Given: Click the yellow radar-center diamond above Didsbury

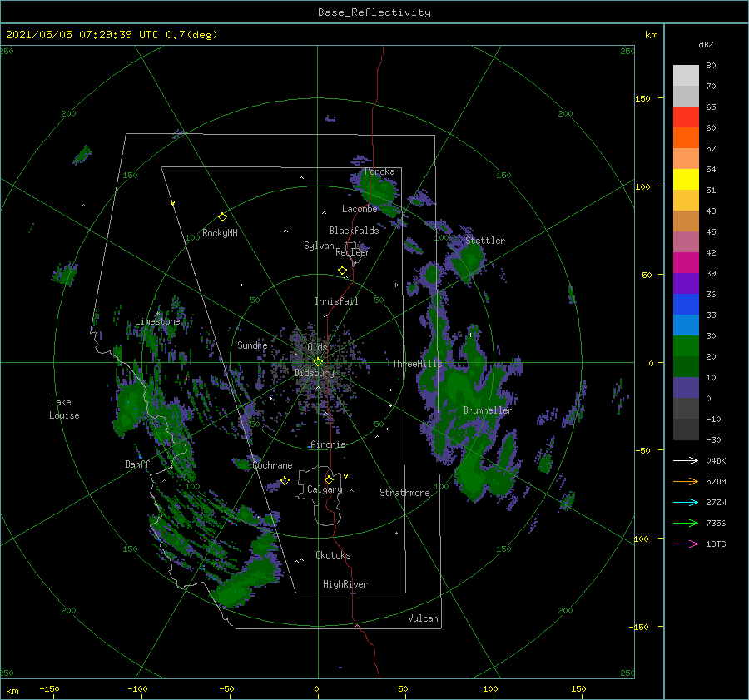Looking at the screenshot, I should coord(318,362).
